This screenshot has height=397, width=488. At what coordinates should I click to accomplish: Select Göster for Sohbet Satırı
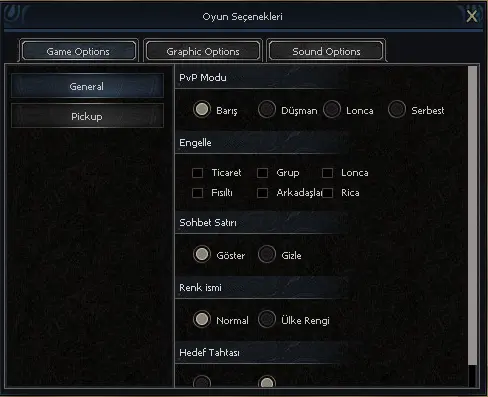coord(202,254)
